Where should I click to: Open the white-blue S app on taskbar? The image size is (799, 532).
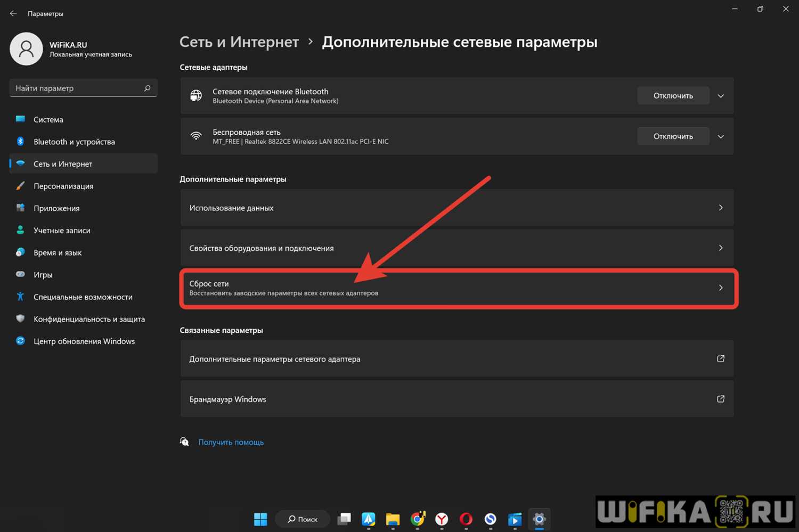(491, 519)
